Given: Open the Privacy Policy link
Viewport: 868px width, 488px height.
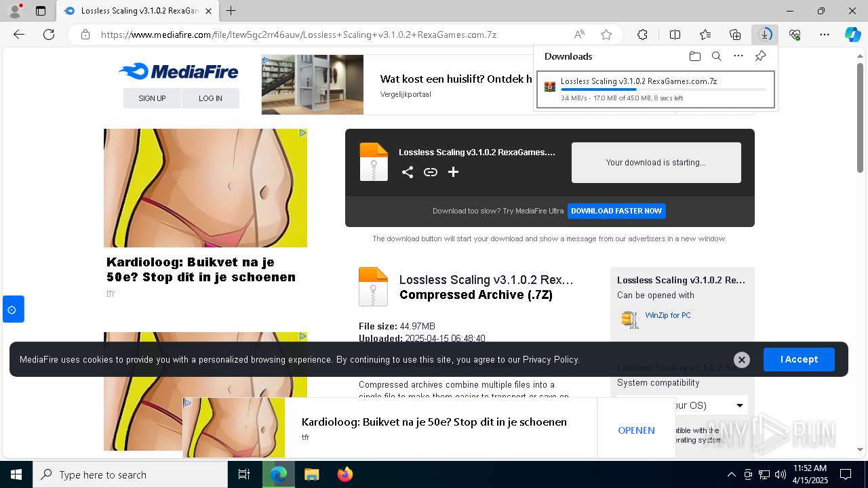Looking at the screenshot, I should (x=551, y=359).
